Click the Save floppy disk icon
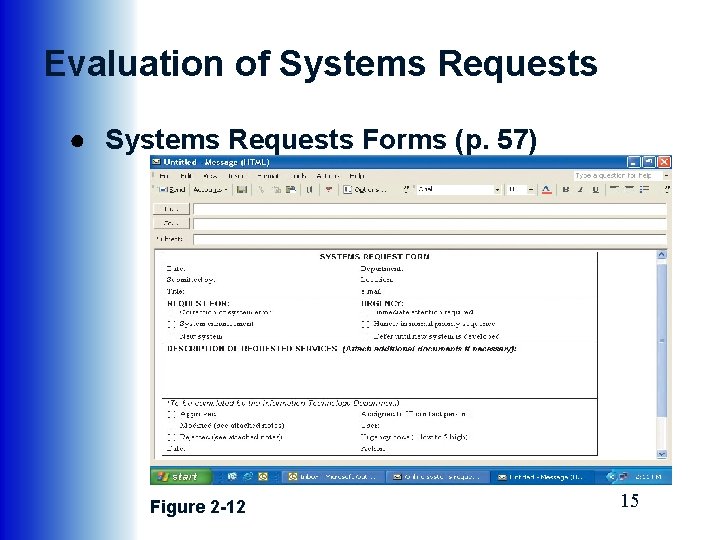The width and height of the screenshot is (720, 540). pyautogui.click(x=242, y=190)
